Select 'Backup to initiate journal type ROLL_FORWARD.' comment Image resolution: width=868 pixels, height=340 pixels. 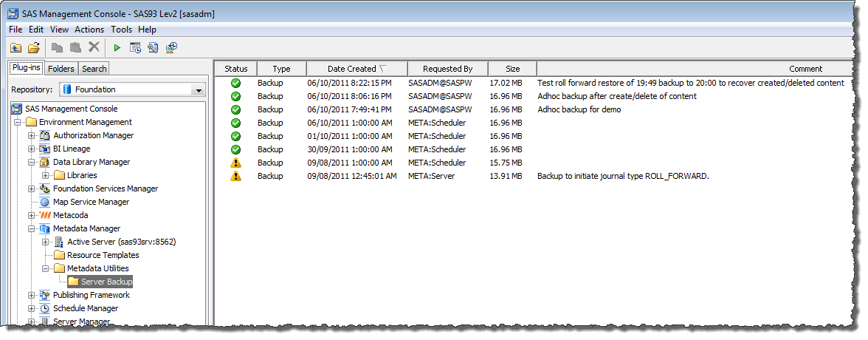[x=623, y=176]
